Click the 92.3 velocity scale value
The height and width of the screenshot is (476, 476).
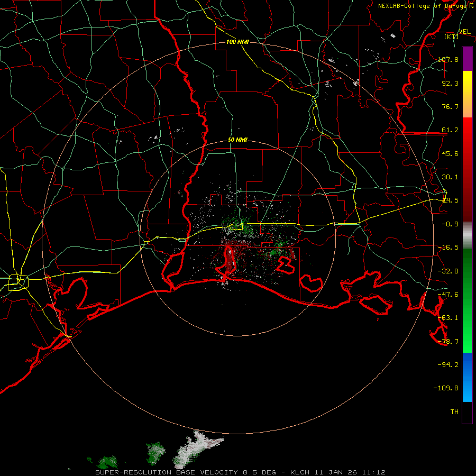pos(450,83)
